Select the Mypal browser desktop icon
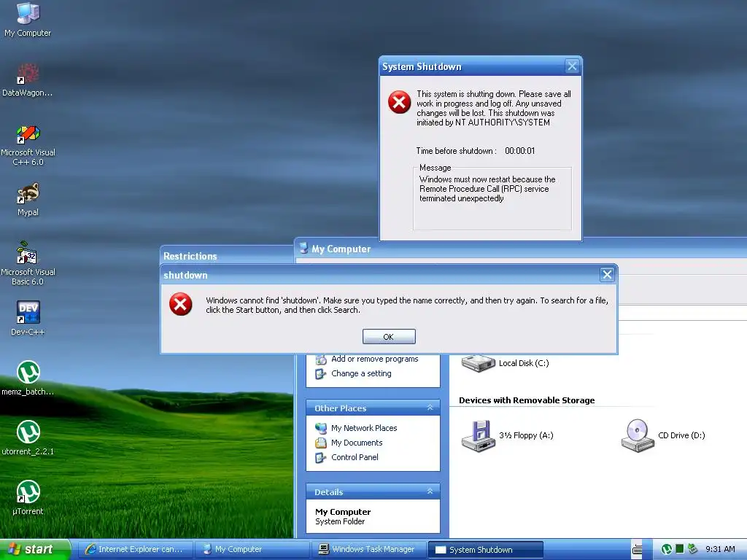The image size is (747, 560). click(x=28, y=199)
